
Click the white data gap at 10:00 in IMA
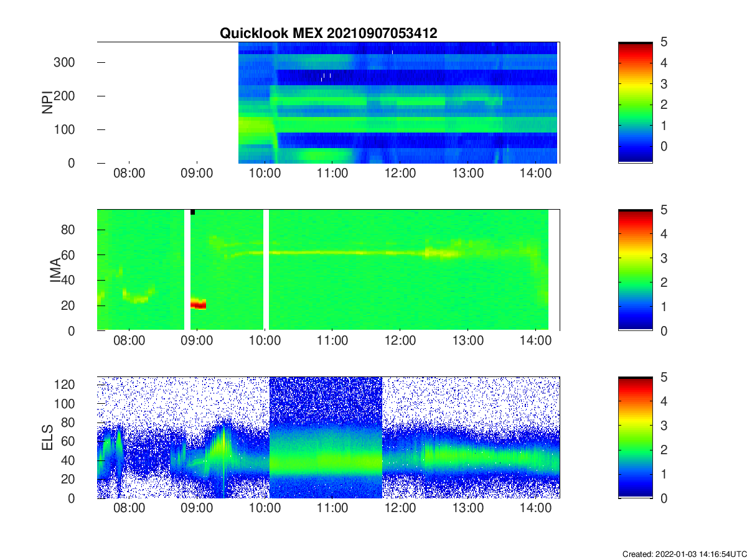[266, 269]
